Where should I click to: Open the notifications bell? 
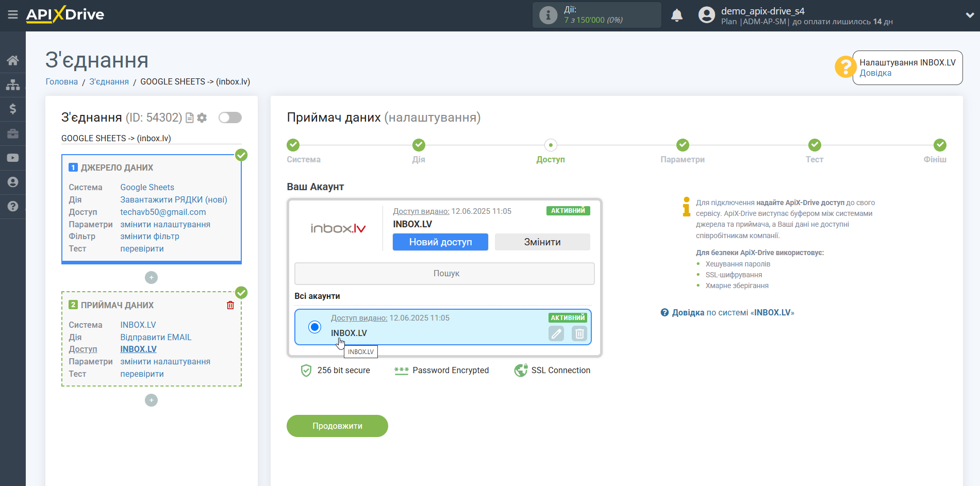pyautogui.click(x=677, y=15)
